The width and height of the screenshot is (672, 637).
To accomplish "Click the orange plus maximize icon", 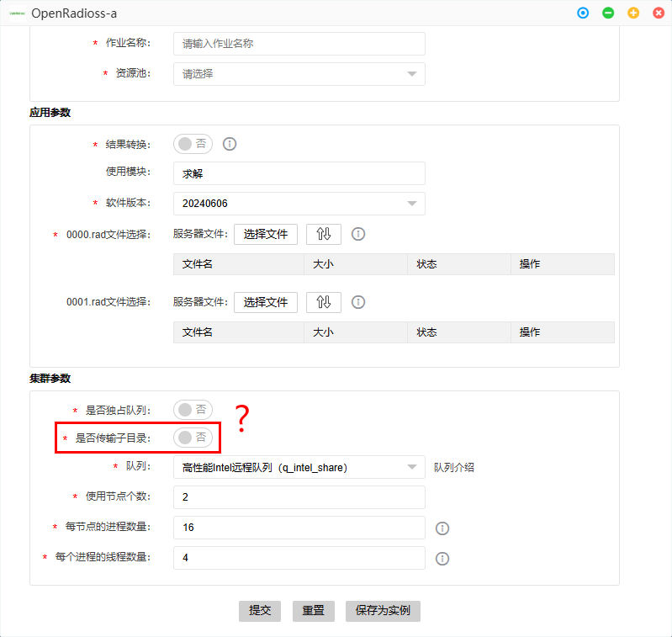I will click(x=633, y=13).
